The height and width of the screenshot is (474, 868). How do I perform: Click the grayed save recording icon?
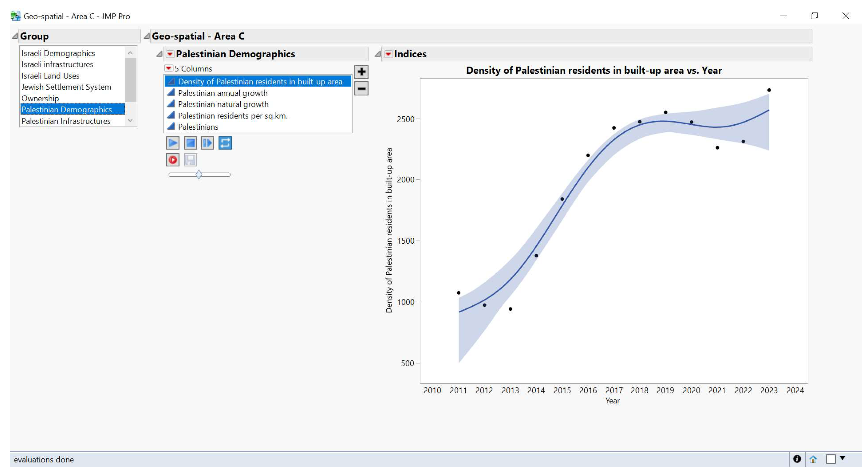point(190,160)
